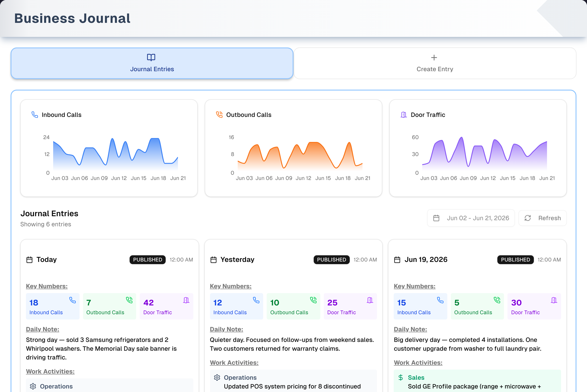Click the 18 Inbound Calls tile in Today entry
The height and width of the screenshot is (392, 587).
pyautogui.click(x=53, y=306)
